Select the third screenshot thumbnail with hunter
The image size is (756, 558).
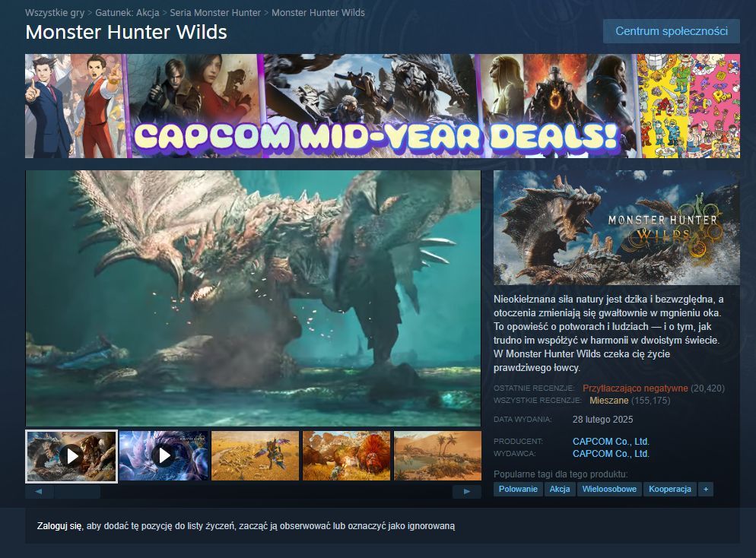point(255,455)
